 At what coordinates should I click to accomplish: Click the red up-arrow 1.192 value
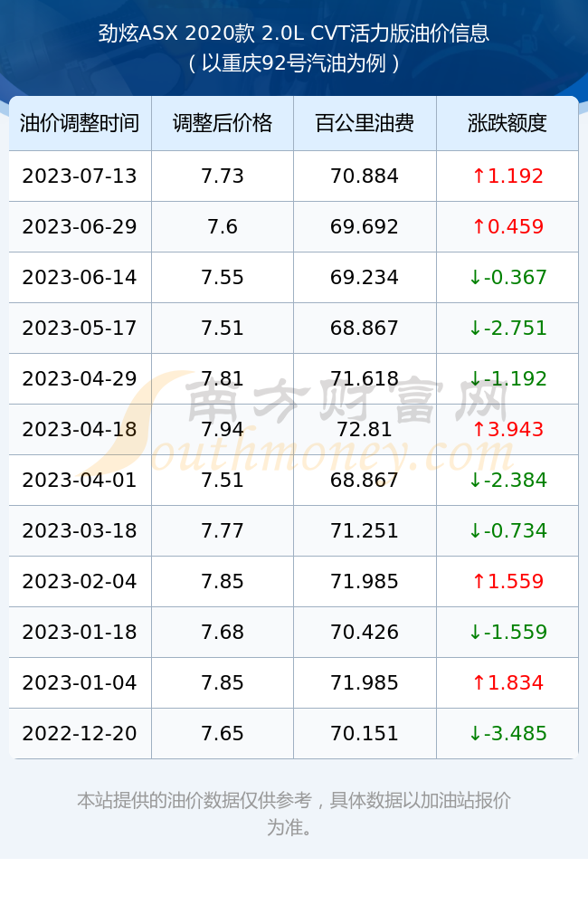(507, 176)
